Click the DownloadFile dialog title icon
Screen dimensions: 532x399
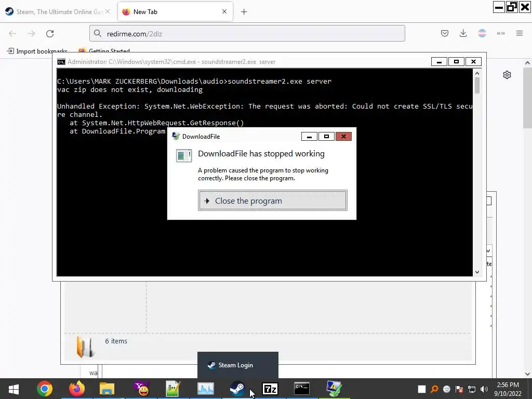click(176, 137)
